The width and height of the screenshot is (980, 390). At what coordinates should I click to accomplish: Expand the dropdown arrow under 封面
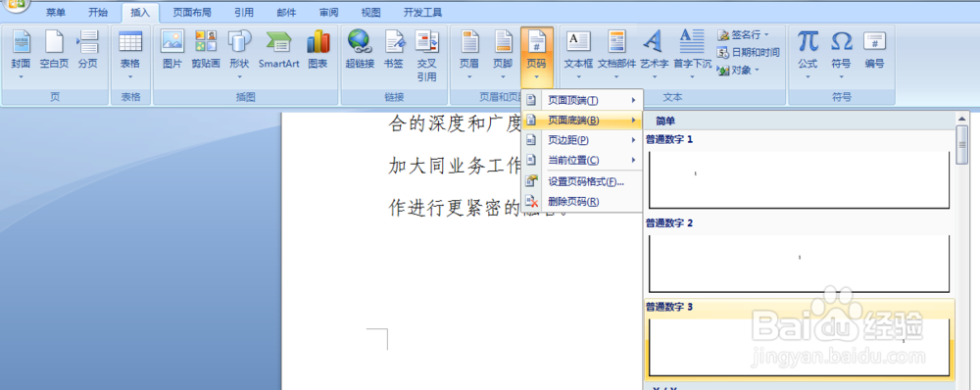21,77
